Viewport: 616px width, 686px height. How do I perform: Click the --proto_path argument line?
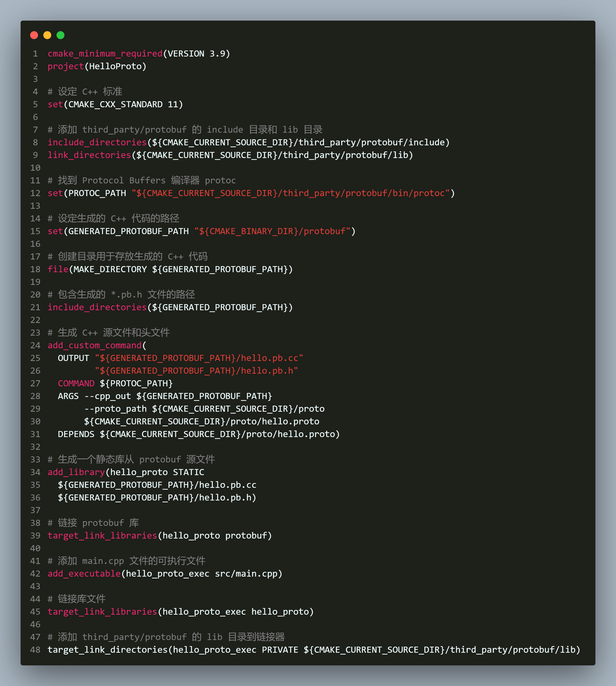(x=204, y=409)
